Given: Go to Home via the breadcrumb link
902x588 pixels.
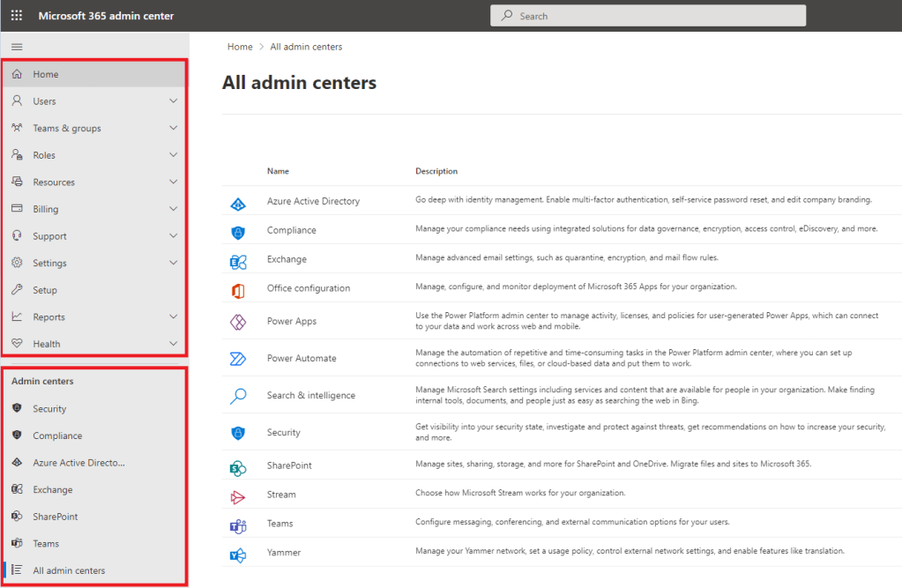Looking at the screenshot, I should coord(240,47).
